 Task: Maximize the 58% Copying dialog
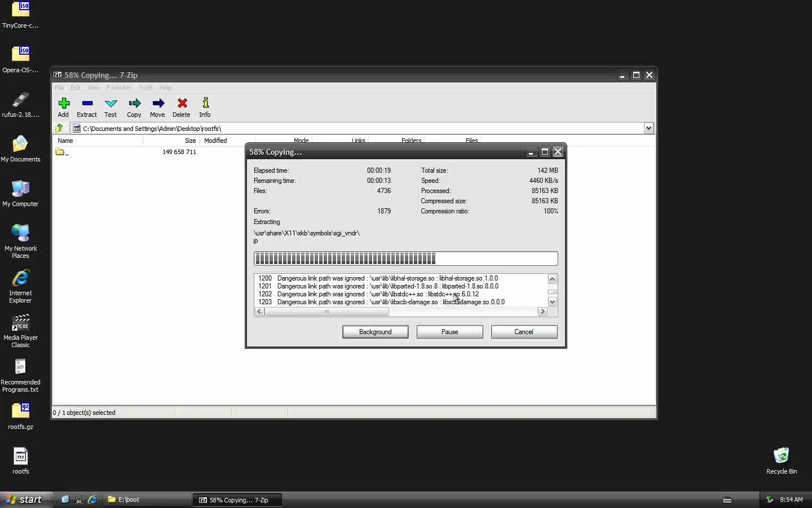pos(545,152)
